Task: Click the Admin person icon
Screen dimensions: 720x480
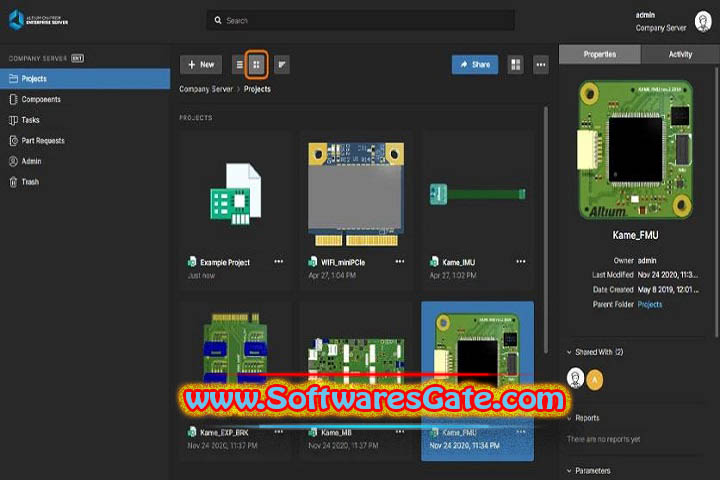Action: (13, 161)
